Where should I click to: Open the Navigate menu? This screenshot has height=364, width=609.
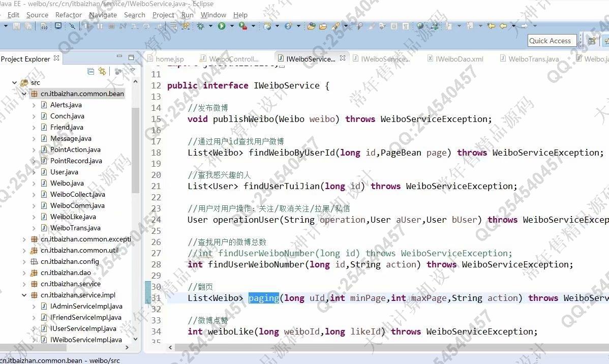103,15
